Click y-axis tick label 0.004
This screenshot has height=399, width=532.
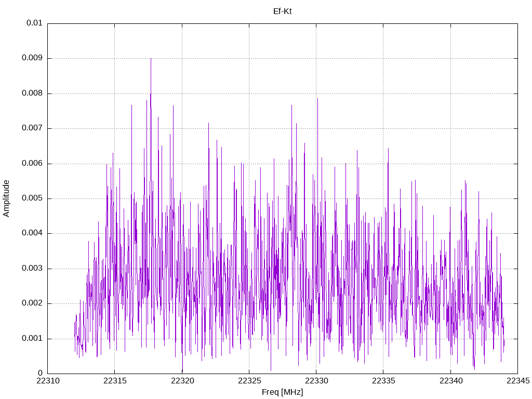(32, 233)
